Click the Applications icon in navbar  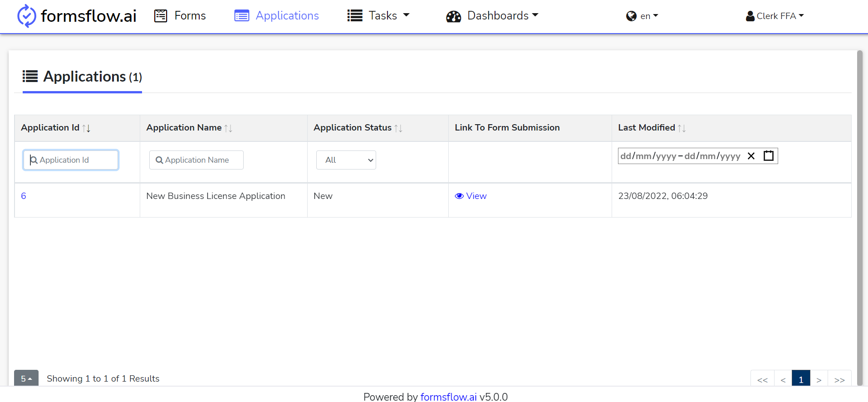pyautogui.click(x=242, y=16)
